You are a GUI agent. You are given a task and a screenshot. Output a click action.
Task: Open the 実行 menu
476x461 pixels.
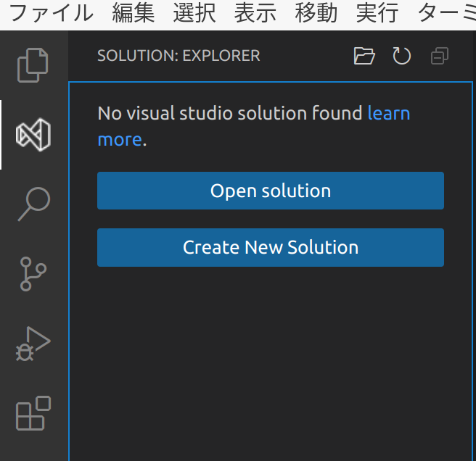click(x=377, y=14)
